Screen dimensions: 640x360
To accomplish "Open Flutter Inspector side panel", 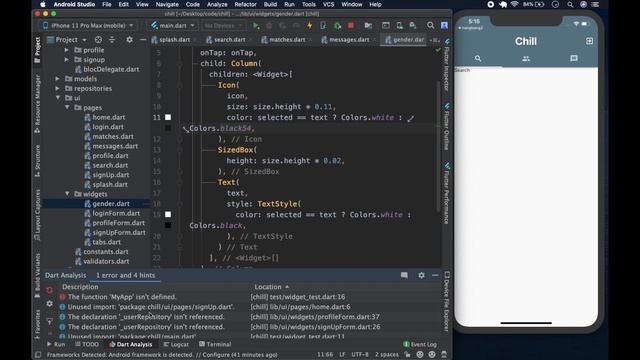I will [447, 65].
